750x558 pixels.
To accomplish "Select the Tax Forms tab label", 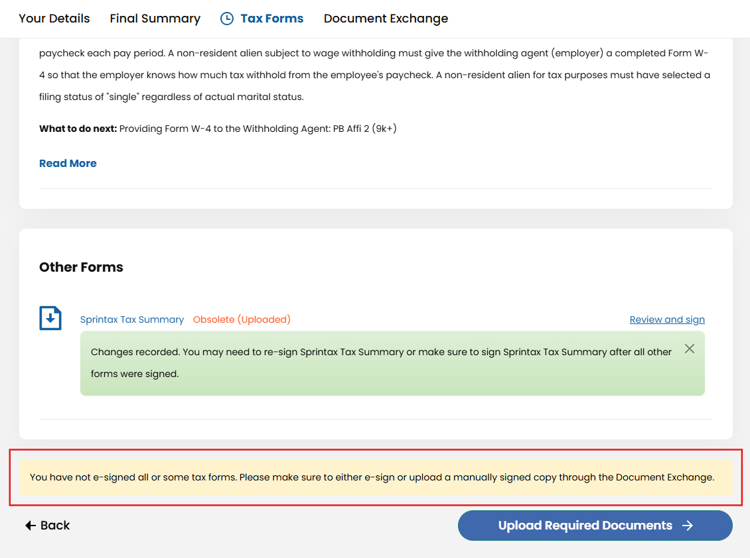I will [x=272, y=18].
